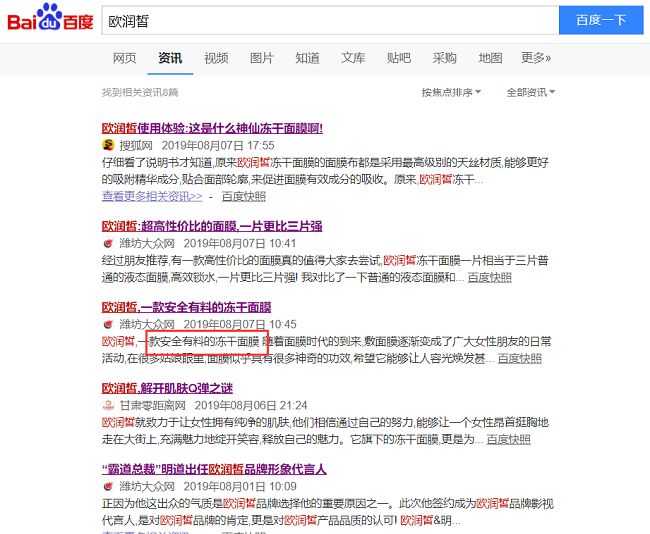Open the 全部资讯 filter dropdown

pos(531,92)
